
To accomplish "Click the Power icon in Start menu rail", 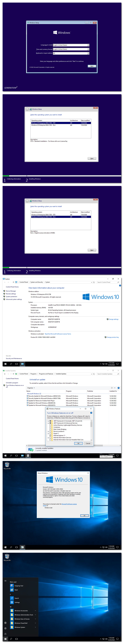I will [5, 634].
